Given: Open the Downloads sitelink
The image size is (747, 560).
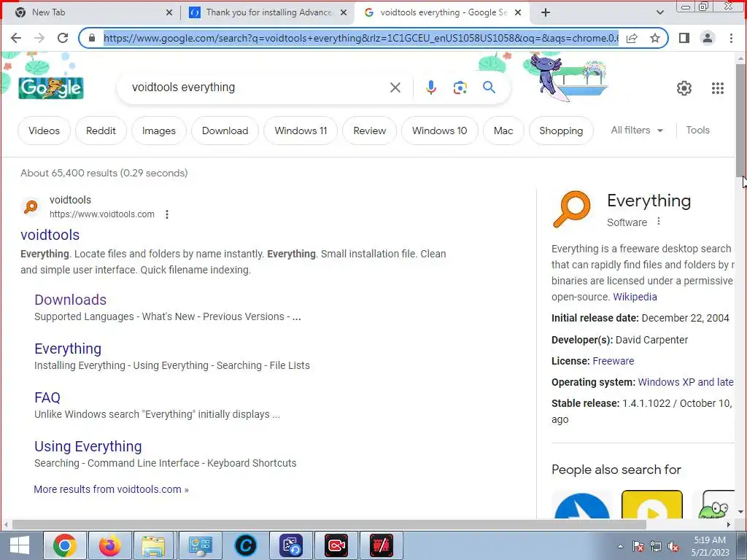Looking at the screenshot, I should click(71, 300).
